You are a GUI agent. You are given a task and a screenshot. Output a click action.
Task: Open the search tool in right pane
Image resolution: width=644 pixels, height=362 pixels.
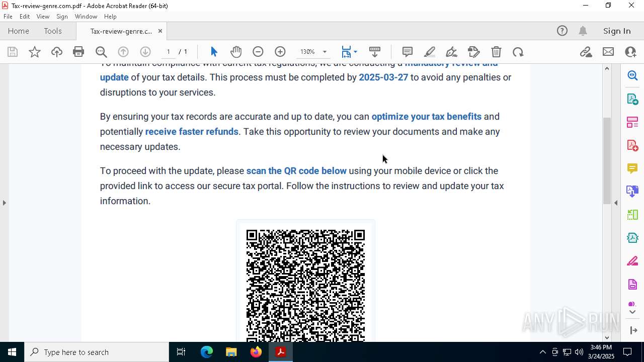pyautogui.click(x=632, y=75)
